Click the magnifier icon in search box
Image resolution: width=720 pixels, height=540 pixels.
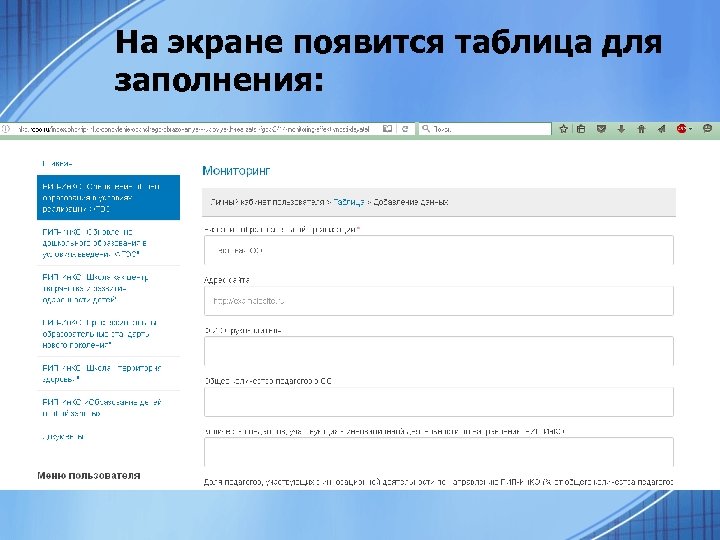[426, 129]
